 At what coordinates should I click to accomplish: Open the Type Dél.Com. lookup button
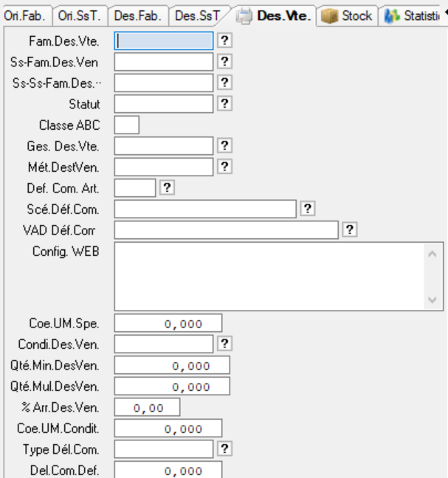click(x=225, y=448)
